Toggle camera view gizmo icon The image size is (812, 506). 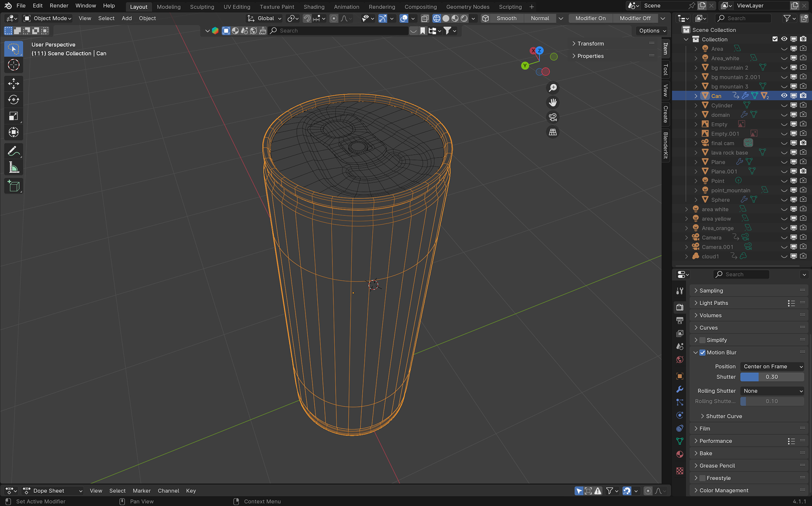[x=553, y=118]
